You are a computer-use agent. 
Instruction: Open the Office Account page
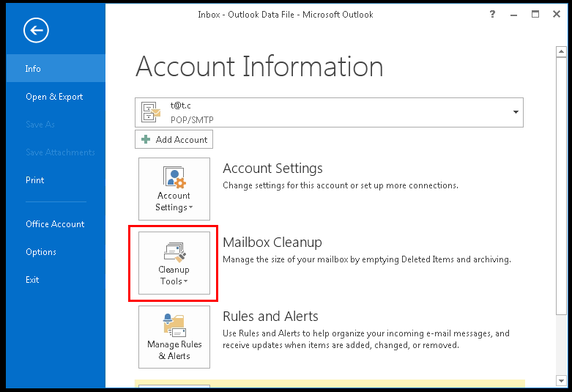(x=56, y=223)
